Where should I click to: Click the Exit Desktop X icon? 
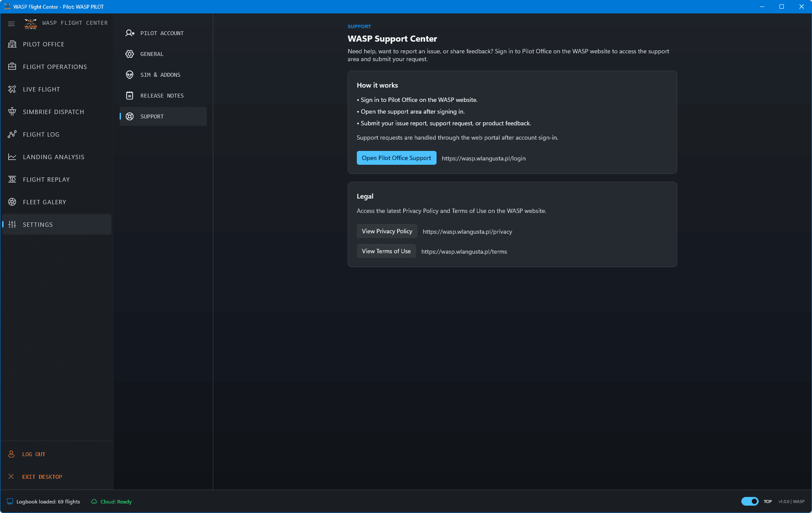pyautogui.click(x=11, y=477)
